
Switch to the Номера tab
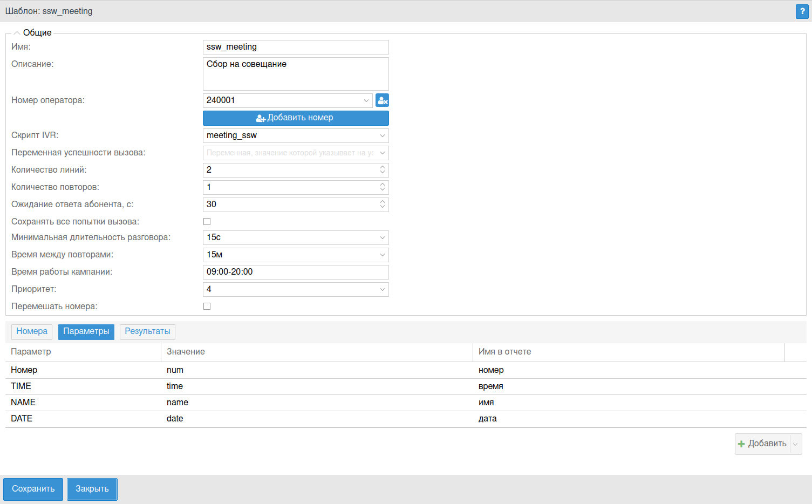[x=32, y=331]
